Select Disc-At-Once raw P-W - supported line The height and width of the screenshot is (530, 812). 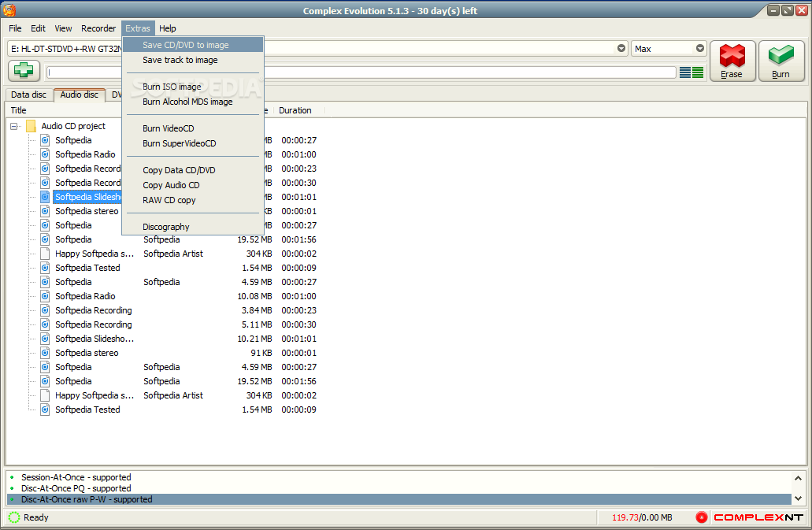(x=399, y=499)
